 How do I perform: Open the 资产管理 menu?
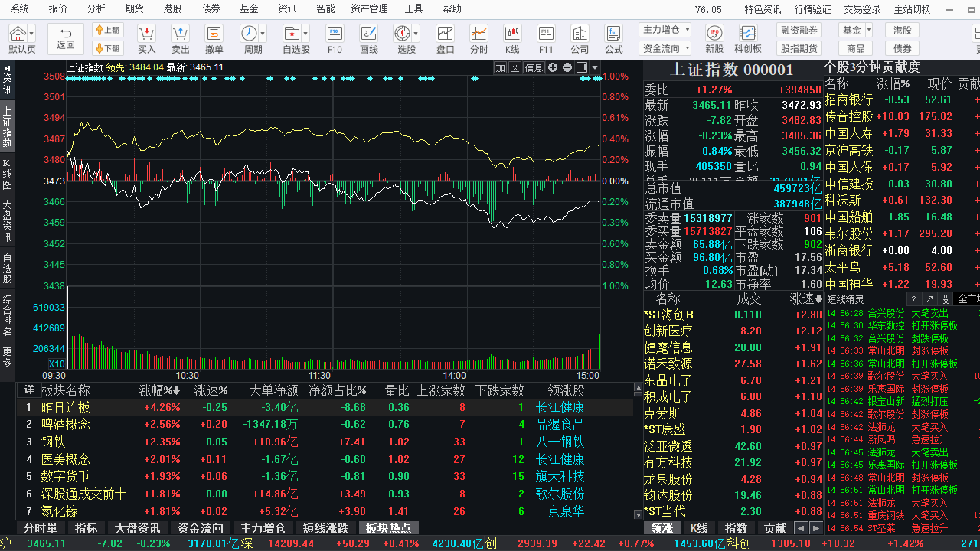point(369,9)
